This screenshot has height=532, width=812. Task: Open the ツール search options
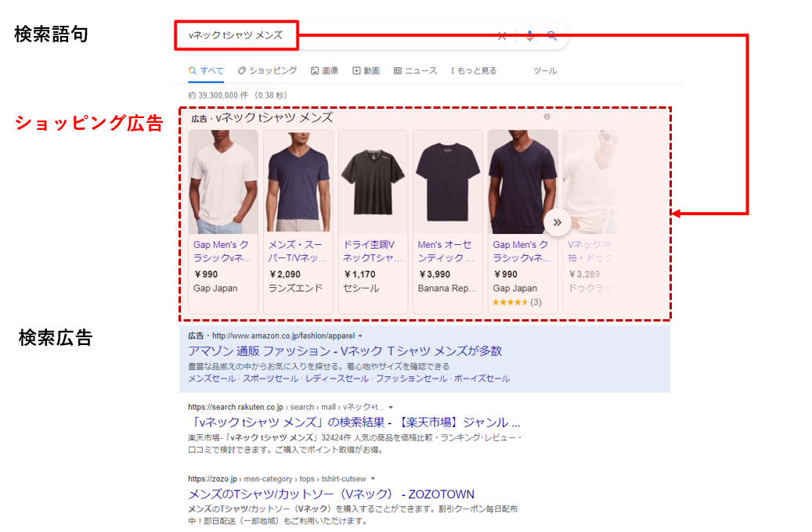[544, 70]
